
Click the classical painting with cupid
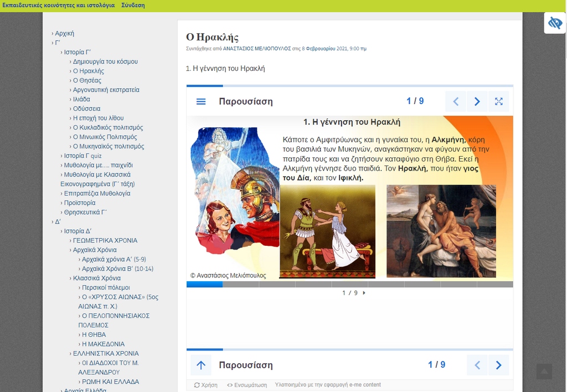(x=441, y=231)
